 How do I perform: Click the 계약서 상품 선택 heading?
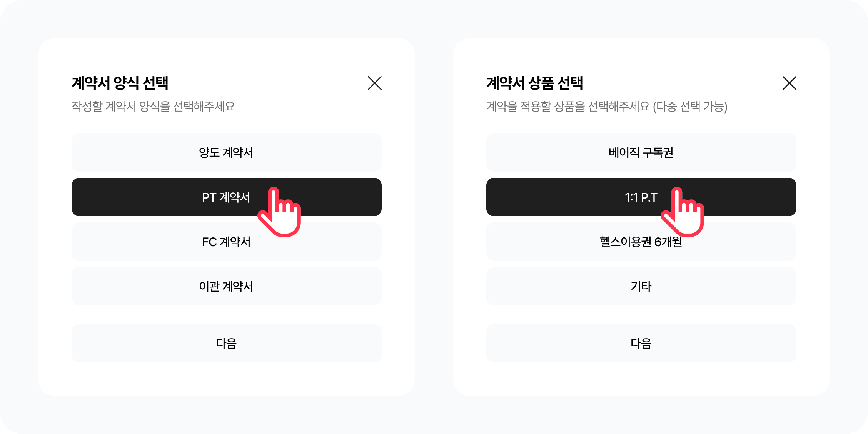pyautogui.click(x=535, y=83)
